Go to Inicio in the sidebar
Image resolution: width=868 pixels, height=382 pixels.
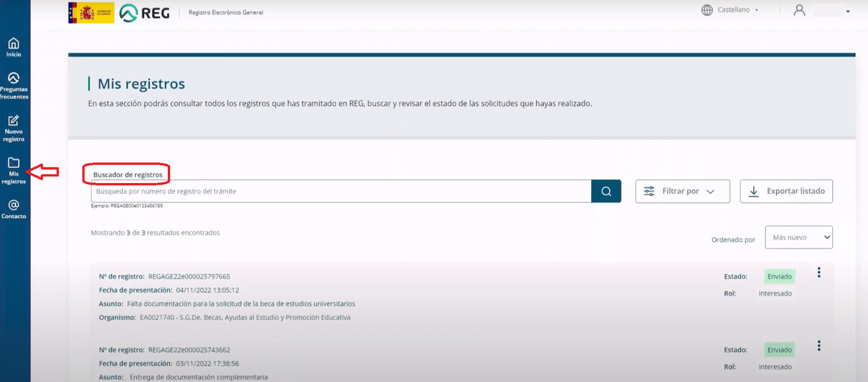[x=14, y=48]
